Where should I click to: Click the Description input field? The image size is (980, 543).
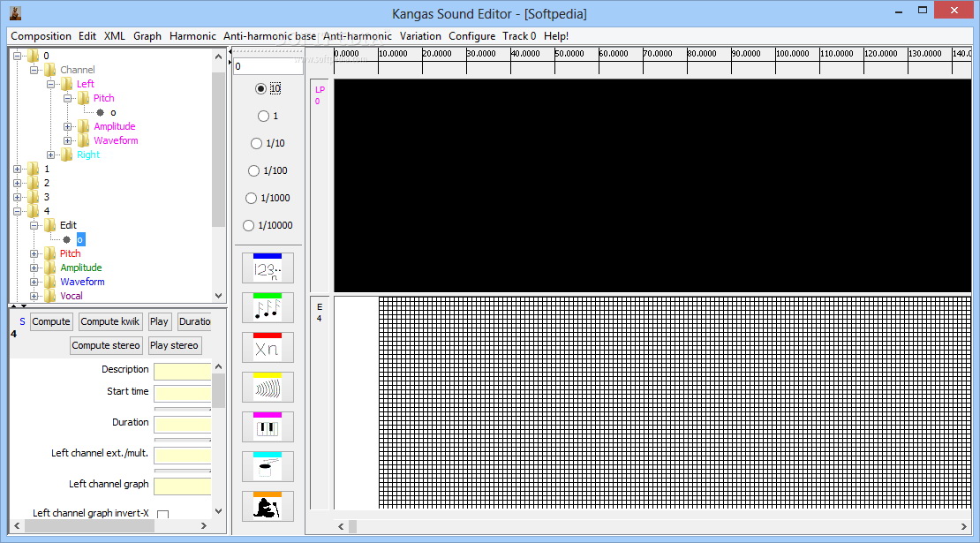(x=183, y=371)
